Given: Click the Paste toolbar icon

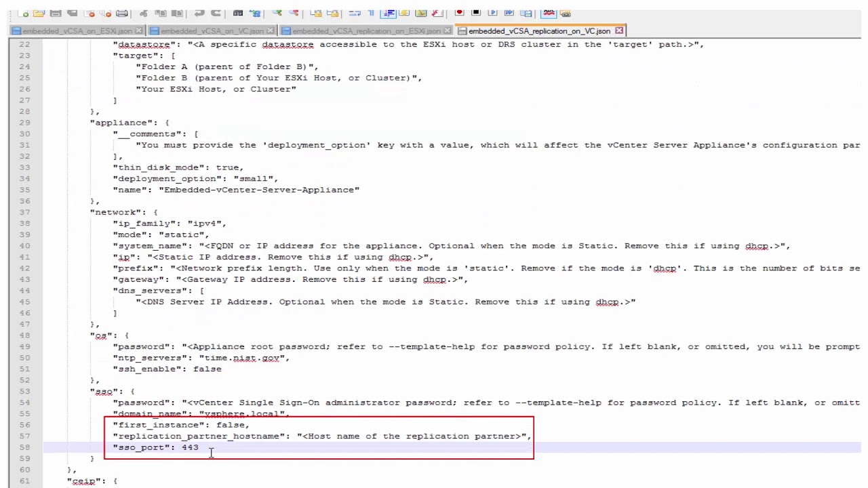Looking at the screenshot, I should (176, 13).
